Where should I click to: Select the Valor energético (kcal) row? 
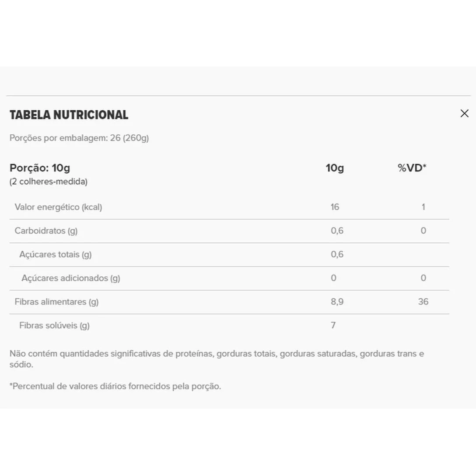(x=58, y=207)
